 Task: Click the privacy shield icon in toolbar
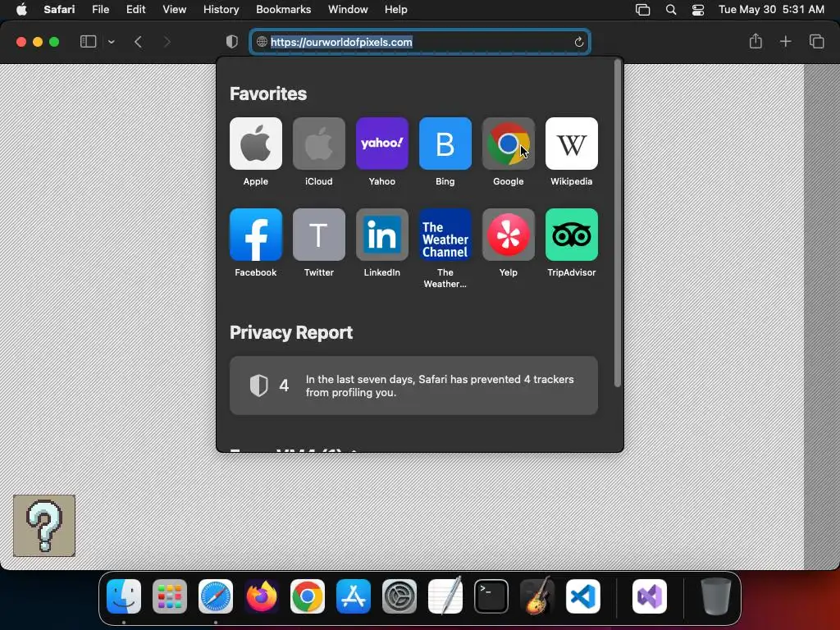tap(231, 42)
